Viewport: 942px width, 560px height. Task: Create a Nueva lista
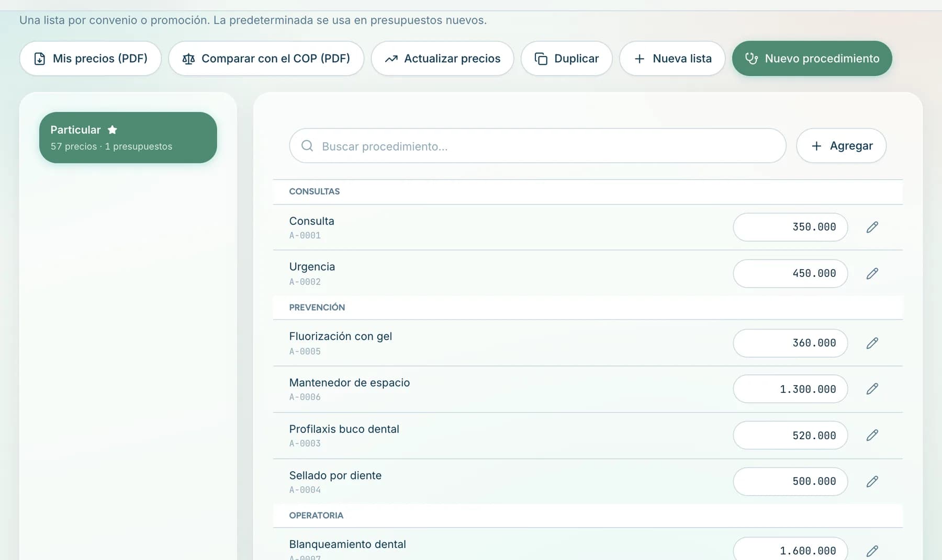672,59
